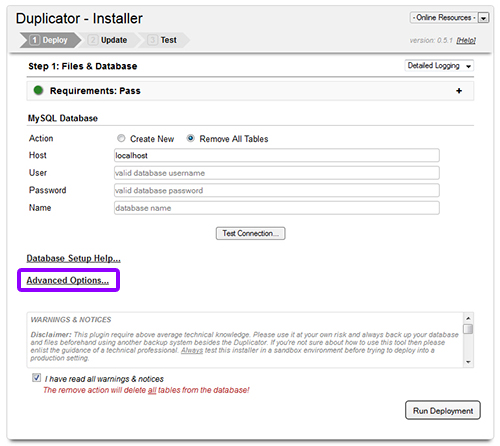Click the Run Deployment button
Viewport: 500px width, 446px height.
point(443,410)
